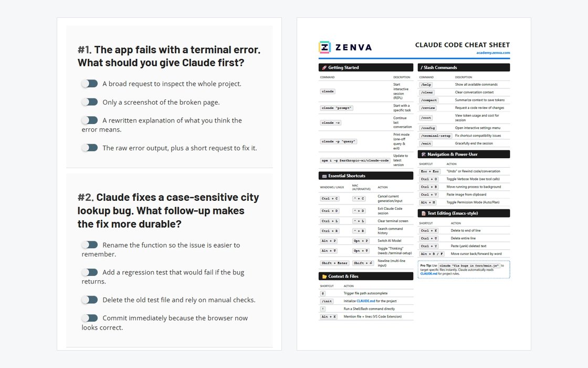Screen dimensions: 588x368
Task: Toggle 'Delete the old test file' answer
Action: pos(90,299)
